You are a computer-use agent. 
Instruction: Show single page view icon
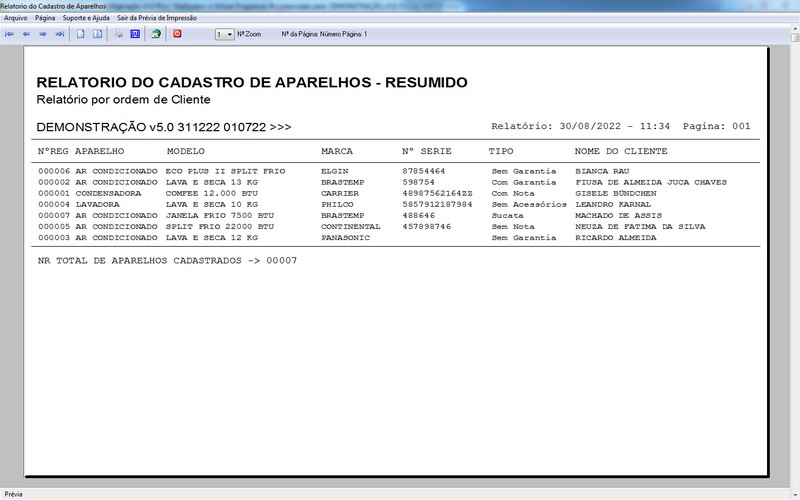coord(81,34)
